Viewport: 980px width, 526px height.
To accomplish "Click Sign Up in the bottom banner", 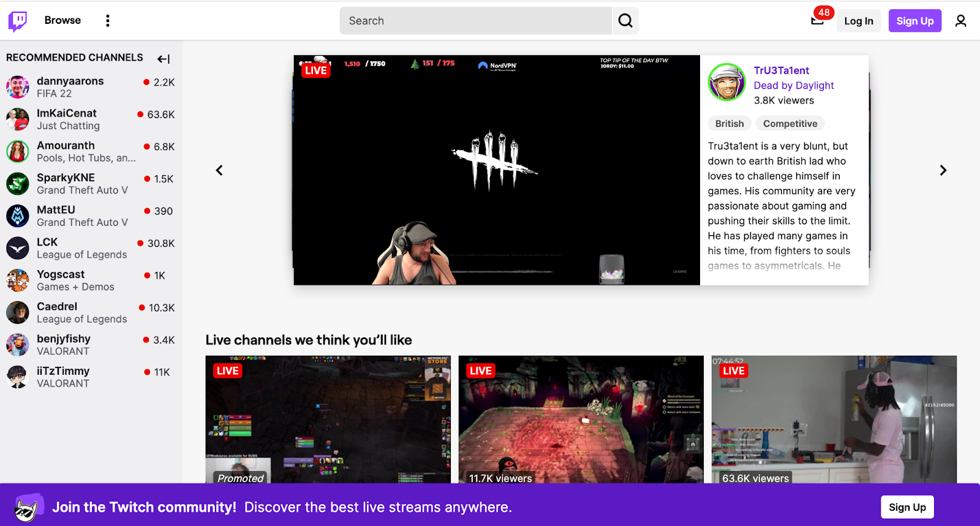I will [x=907, y=507].
